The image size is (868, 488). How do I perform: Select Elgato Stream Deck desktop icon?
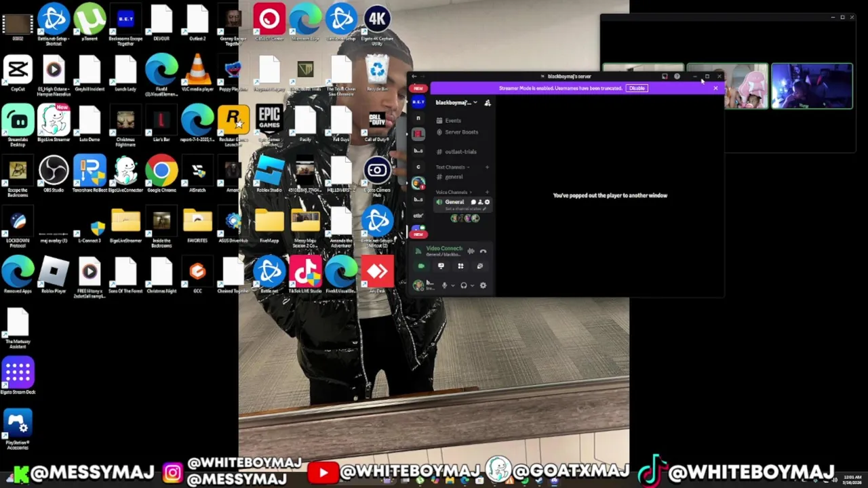pyautogui.click(x=18, y=377)
